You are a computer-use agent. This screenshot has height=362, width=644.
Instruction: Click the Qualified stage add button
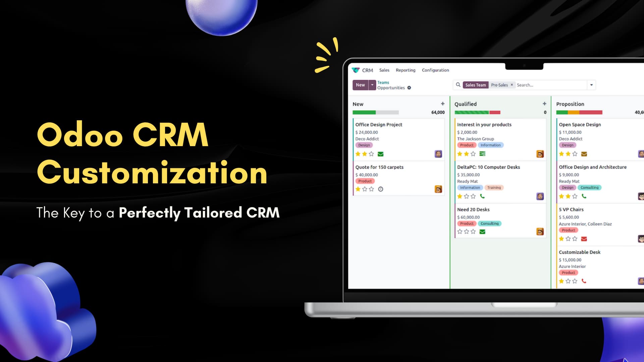pos(545,104)
